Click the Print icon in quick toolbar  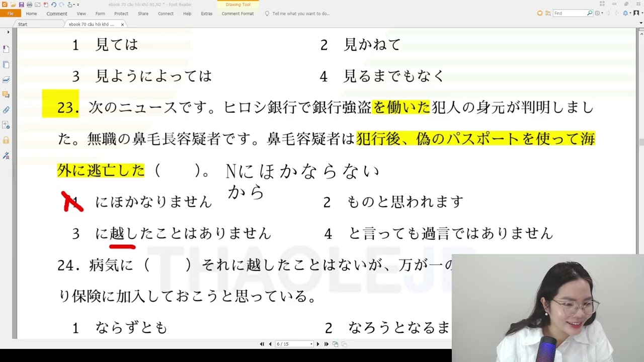(29, 5)
